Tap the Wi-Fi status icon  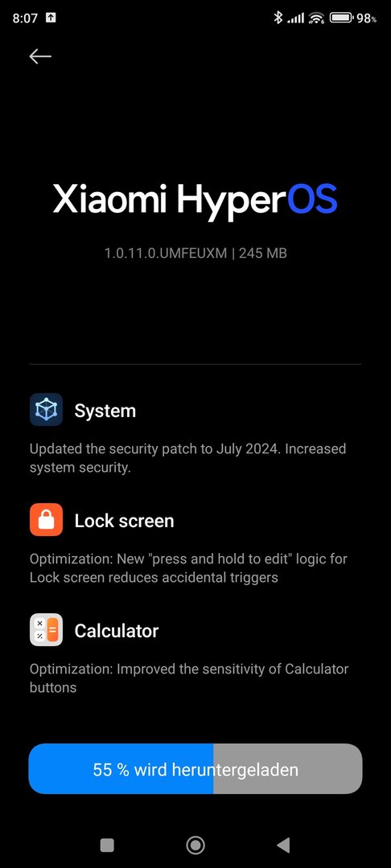tap(317, 18)
